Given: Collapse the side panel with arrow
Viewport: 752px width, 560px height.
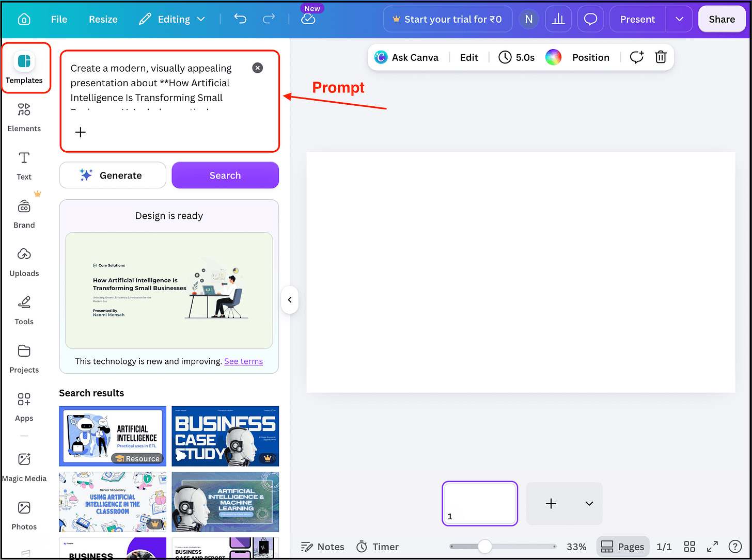Looking at the screenshot, I should (x=290, y=300).
